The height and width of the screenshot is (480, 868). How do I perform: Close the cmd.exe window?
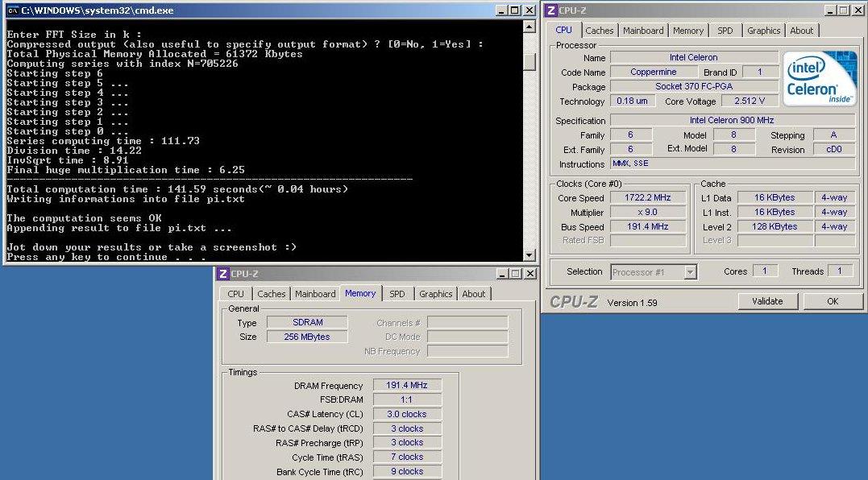[x=530, y=10]
